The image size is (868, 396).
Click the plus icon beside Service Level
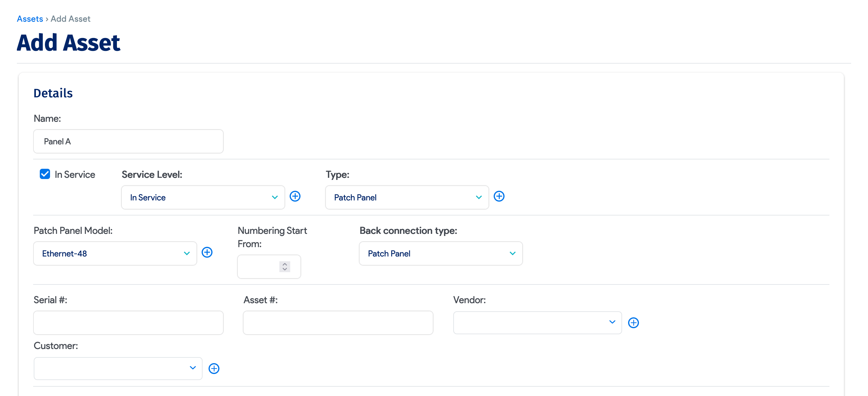point(295,196)
